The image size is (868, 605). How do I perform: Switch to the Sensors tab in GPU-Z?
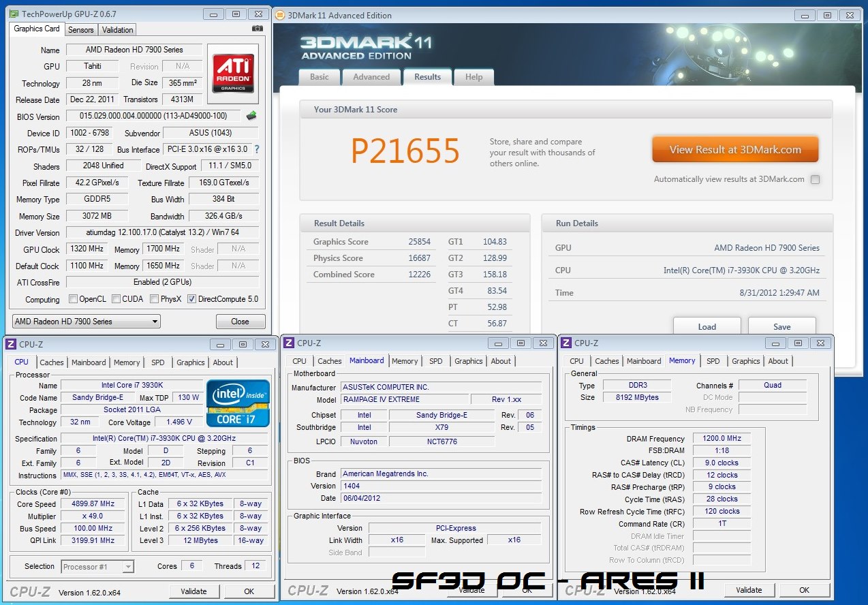pos(81,30)
